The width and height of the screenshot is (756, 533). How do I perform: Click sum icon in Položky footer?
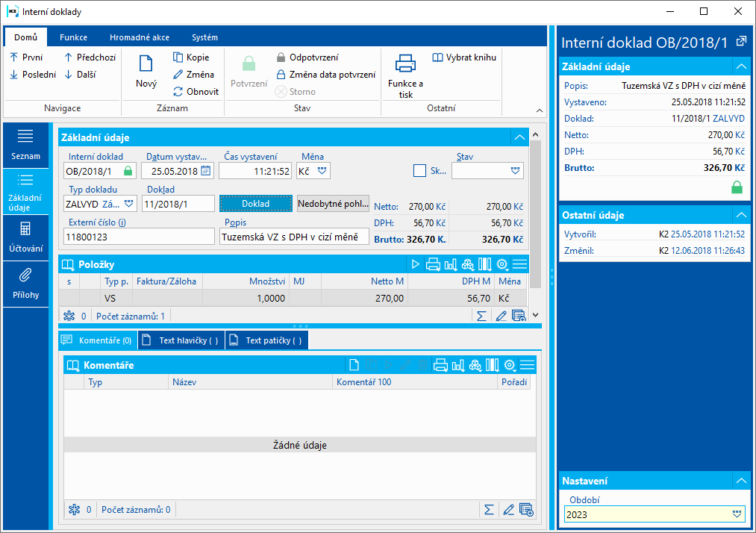coord(481,316)
